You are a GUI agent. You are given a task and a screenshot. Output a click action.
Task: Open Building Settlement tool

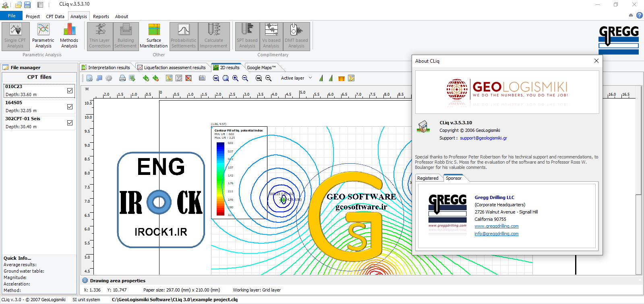[126, 36]
